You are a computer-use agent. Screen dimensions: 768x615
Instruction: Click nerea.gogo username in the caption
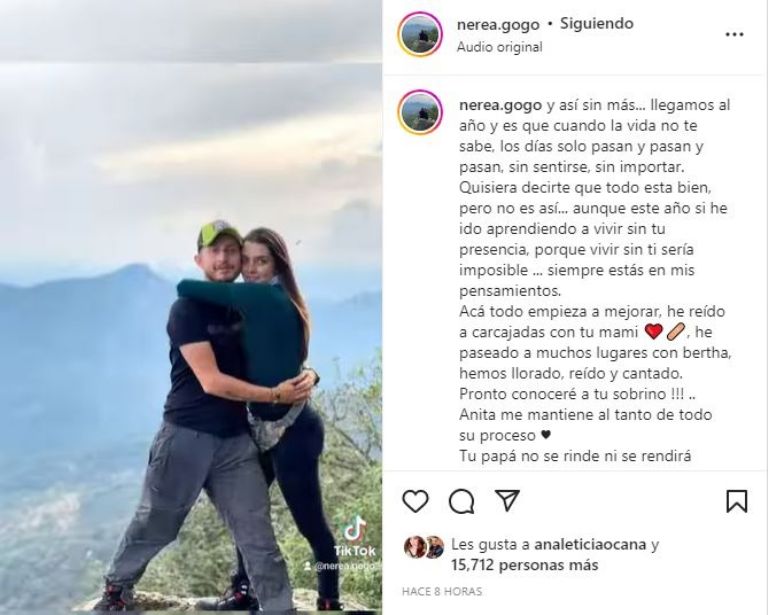coord(501,105)
